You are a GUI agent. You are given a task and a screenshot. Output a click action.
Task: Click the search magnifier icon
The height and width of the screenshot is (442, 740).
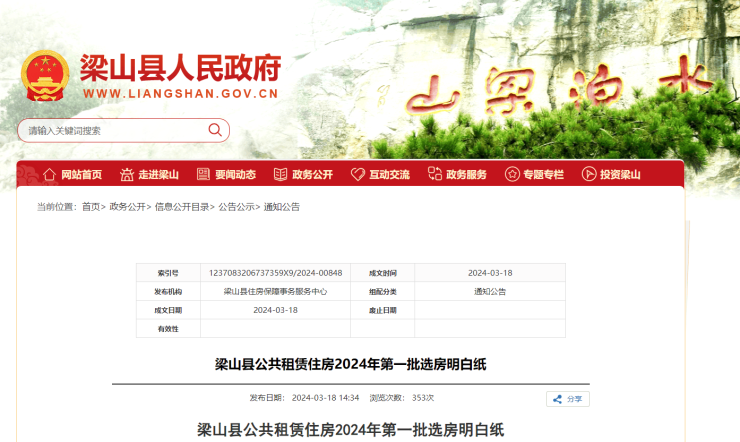[x=215, y=130]
